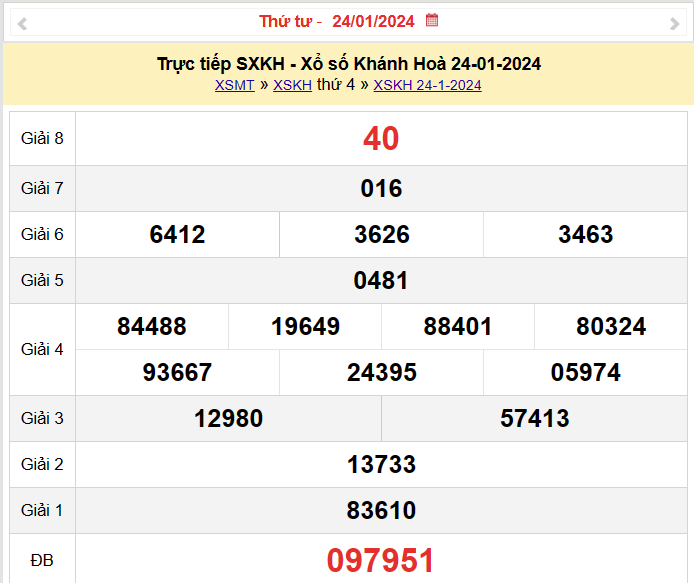Select Giải 5 number 0481
The image size is (694, 583).
pyautogui.click(x=381, y=280)
